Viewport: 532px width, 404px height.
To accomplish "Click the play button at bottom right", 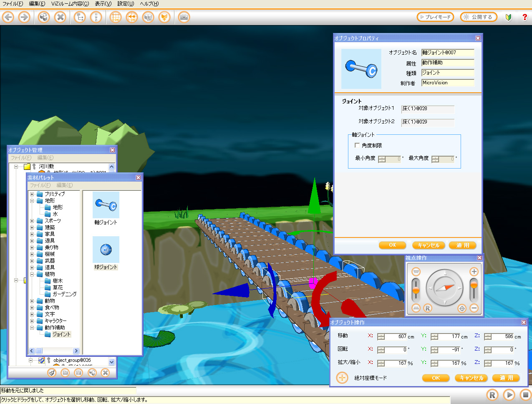I will coord(509,395).
